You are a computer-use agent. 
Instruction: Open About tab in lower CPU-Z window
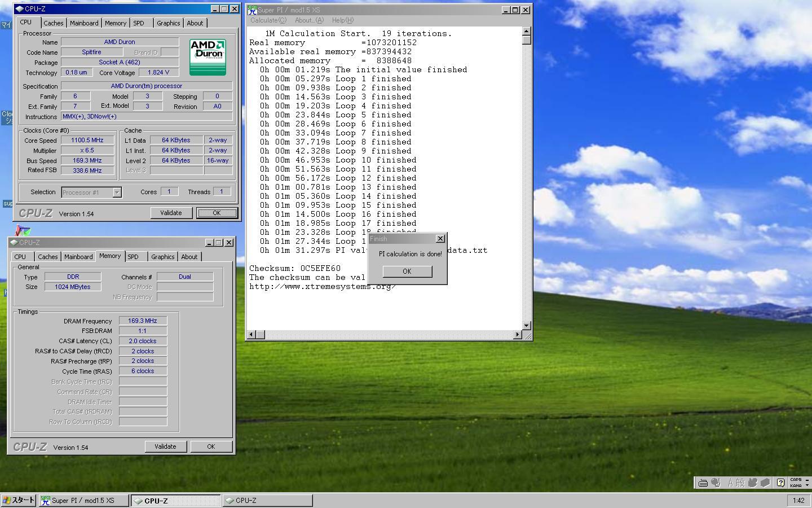coord(189,257)
